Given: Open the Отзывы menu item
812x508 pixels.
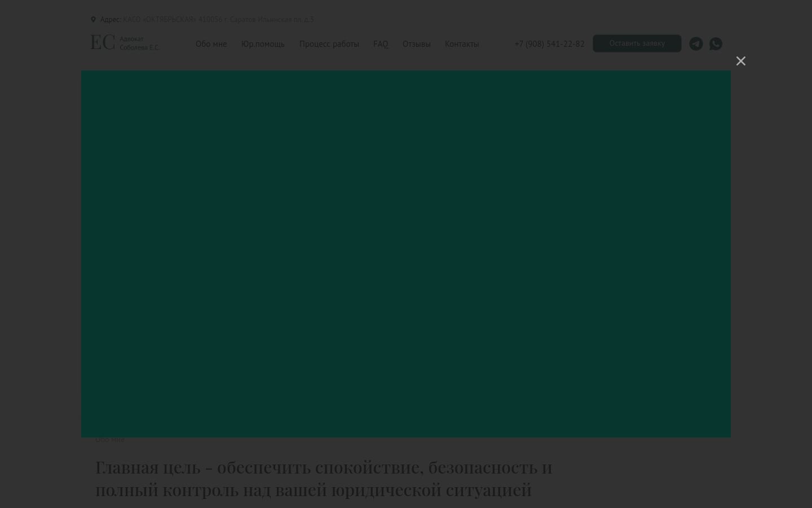Looking at the screenshot, I should 416,44.
